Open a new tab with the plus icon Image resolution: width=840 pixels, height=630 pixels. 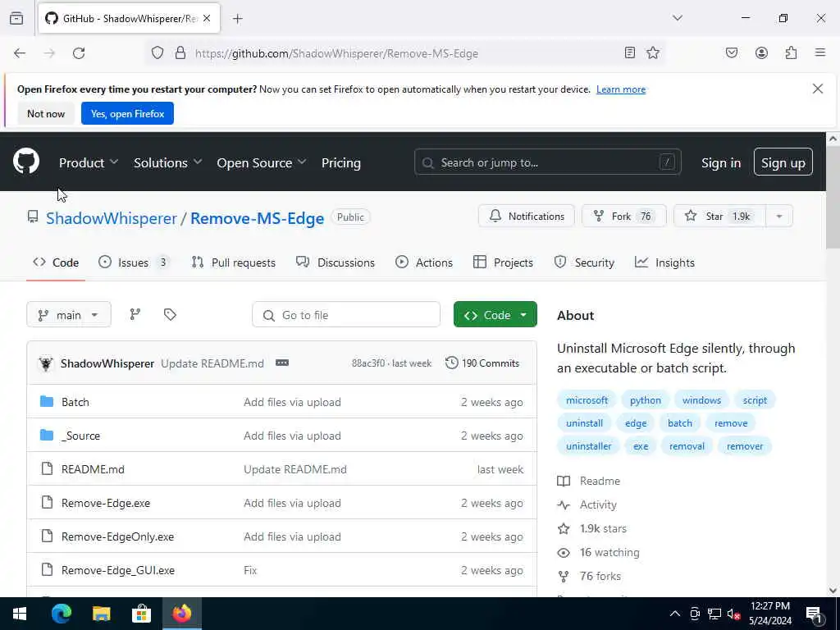pyautogui.click(x=237, y=19)
